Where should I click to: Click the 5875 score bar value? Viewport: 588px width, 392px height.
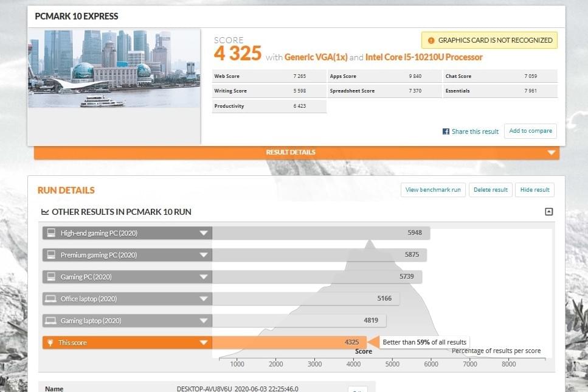coord(412,254)
